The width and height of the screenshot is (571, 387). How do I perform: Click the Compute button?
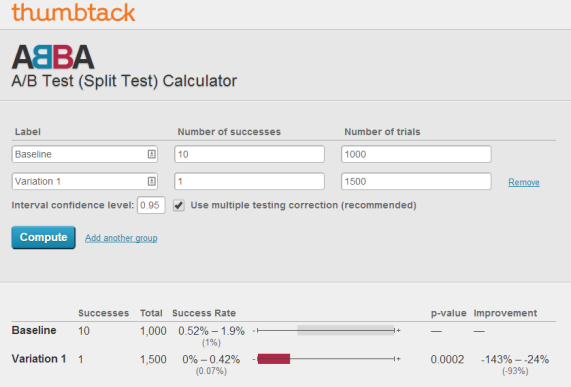[43, 237]
